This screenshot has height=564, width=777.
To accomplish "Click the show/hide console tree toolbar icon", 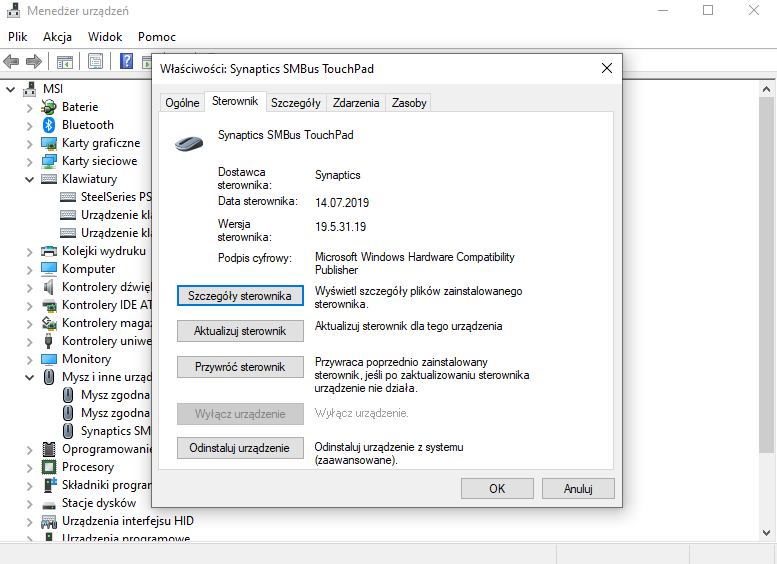I will tap(65, 61).
